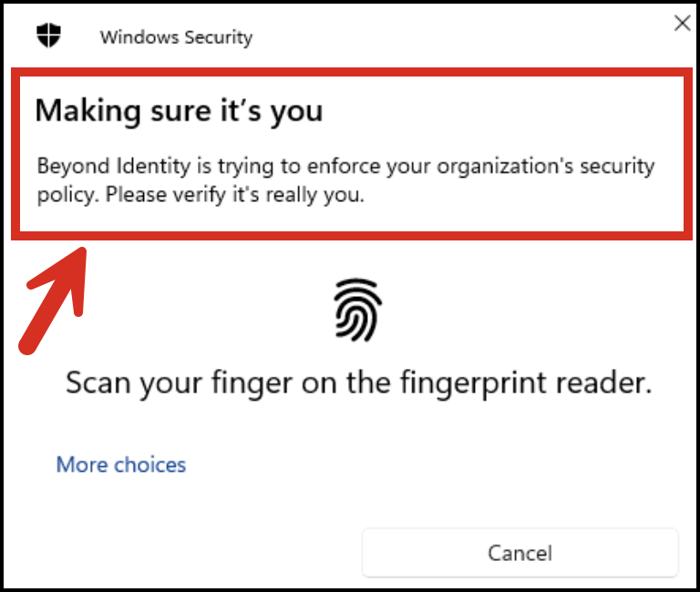
Task: Click the word "fingerprint" in the instruction
Action: click(473, 383)
